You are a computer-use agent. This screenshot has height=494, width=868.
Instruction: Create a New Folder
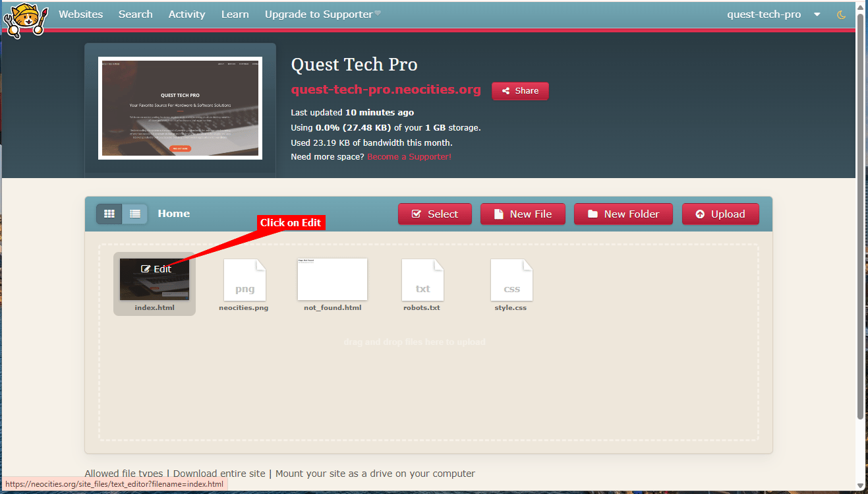(x=623, y=214)
